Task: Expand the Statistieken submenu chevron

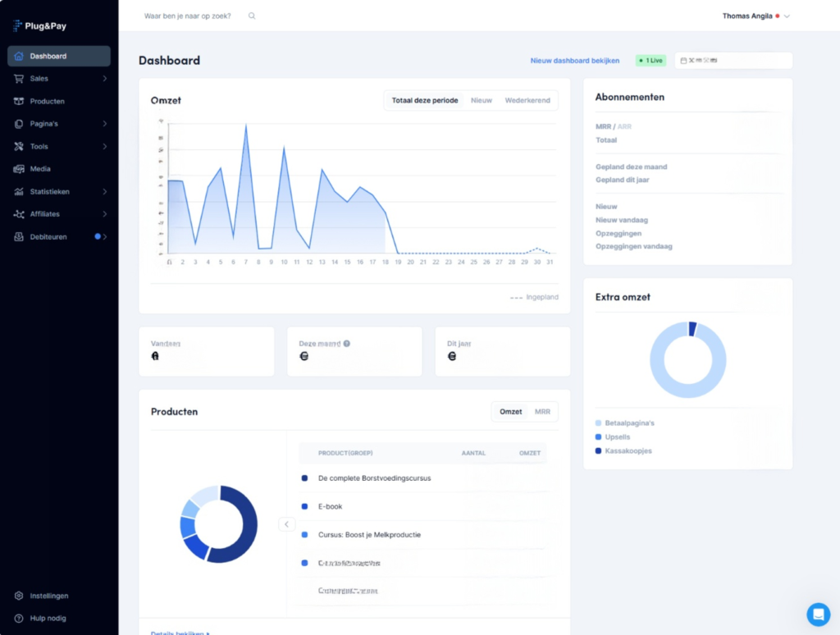Action: pyautogui.click(x=105, y=192)
